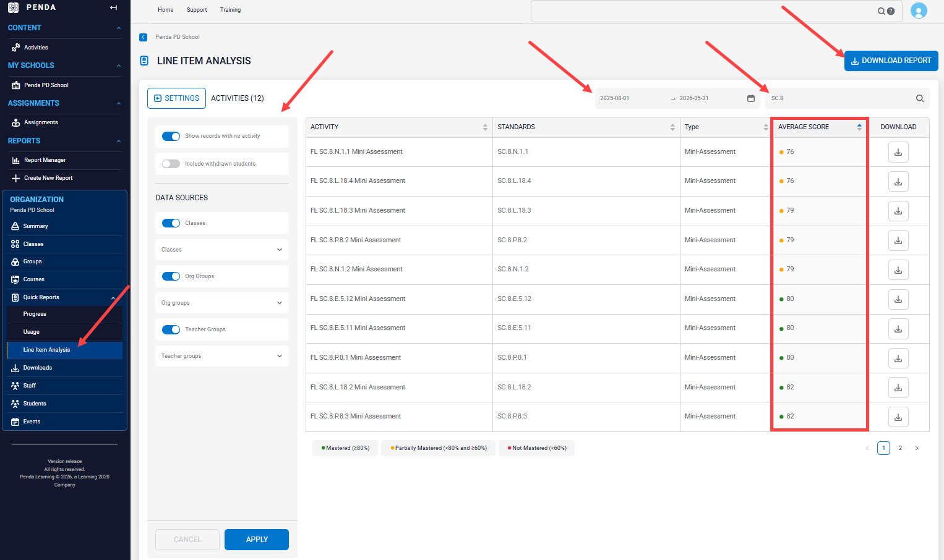Click the Cancel button
The height and width of the screenshot is (560, 944).
coord(187,540)
